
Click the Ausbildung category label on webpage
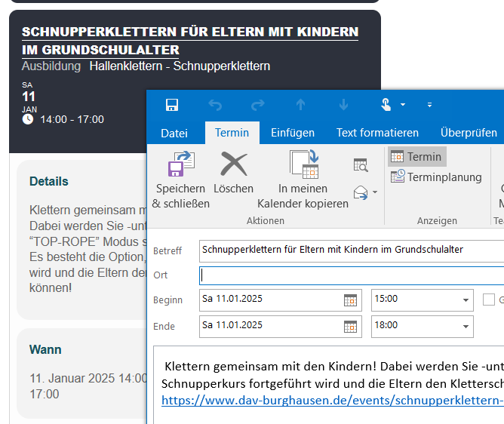click(x=51, y=66)
